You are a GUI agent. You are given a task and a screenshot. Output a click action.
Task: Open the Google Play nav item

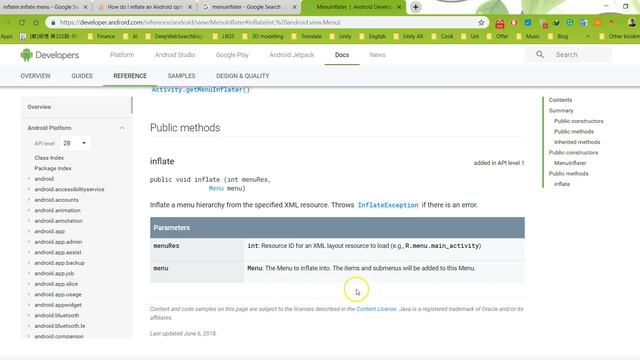[x=232, y=55]
